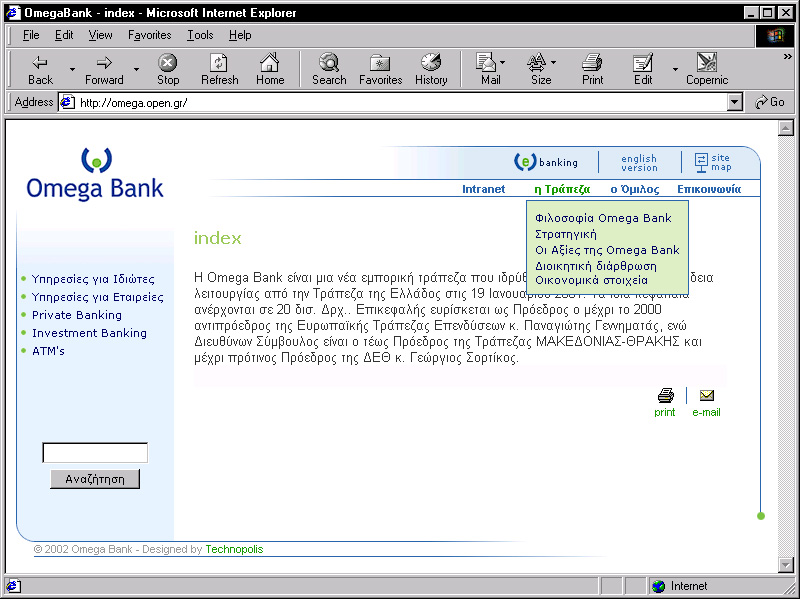Show more toolbar buttons chevron
Image resolution: width=800 pixels, height=600 pixels.
[x=788, y=57]
